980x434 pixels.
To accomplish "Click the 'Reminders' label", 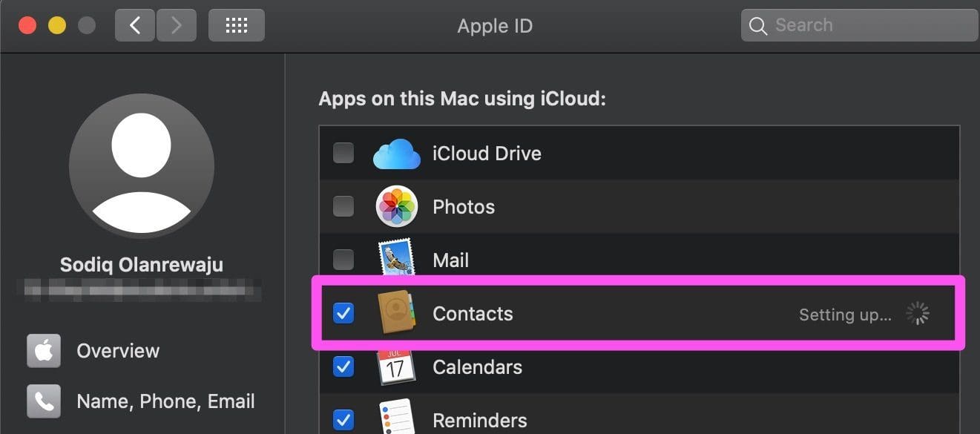I will pos(480,421).
